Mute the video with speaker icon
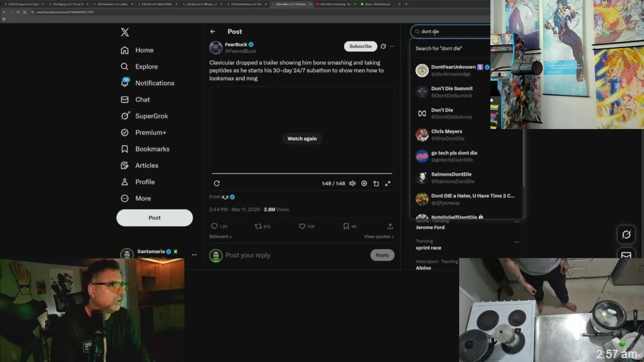This screenshot has width=644, height=362. tap(352, 184)
